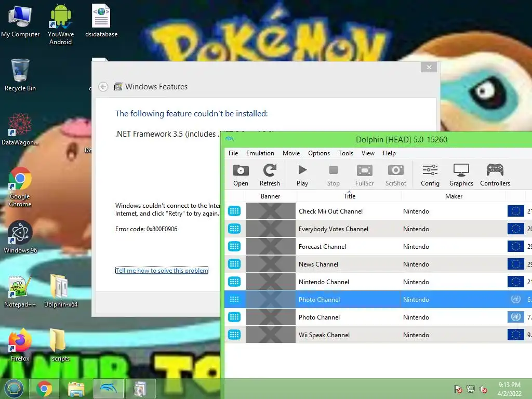532x399 pixels.
Task: Select Check Mii Out Channel title
Action: pos(330,211)
